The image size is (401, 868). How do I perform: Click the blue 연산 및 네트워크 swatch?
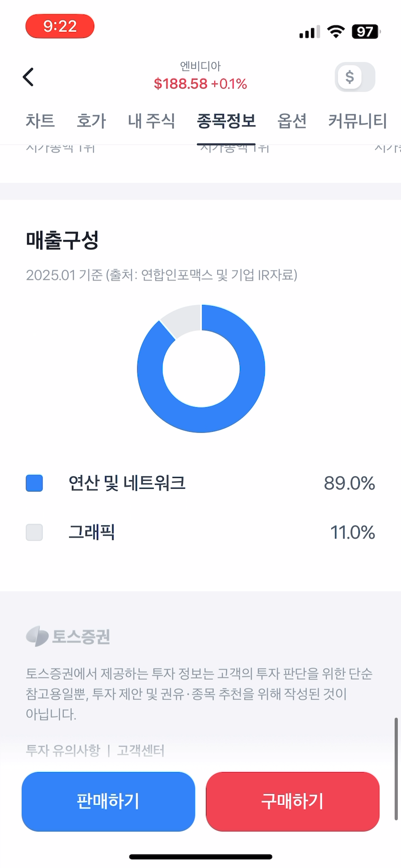pyautogui.click(x=34, y=483)
